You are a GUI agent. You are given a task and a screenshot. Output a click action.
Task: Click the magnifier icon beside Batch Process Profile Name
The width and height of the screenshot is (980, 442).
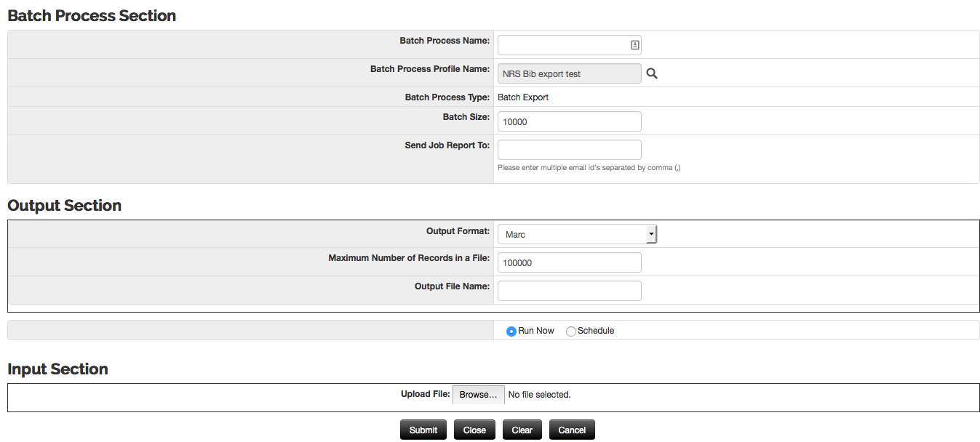(x=652, y=73)
